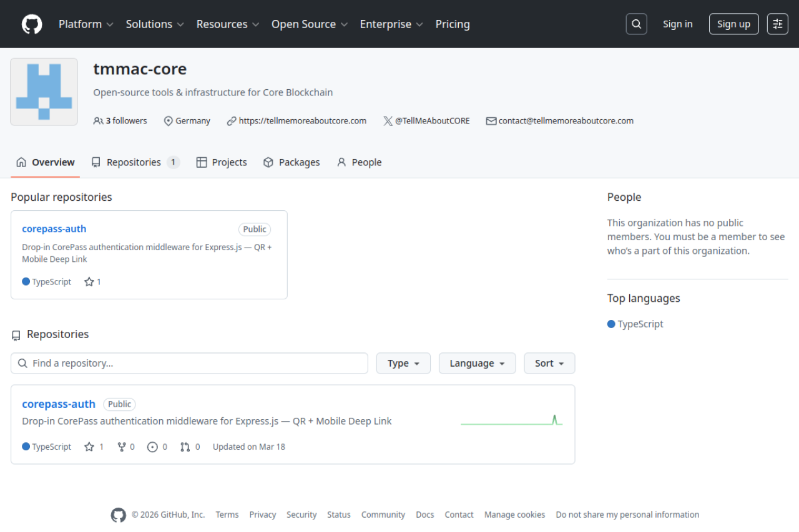
Task: Click the tmmac-core organization avatar
Action: (x=44, y=92)
